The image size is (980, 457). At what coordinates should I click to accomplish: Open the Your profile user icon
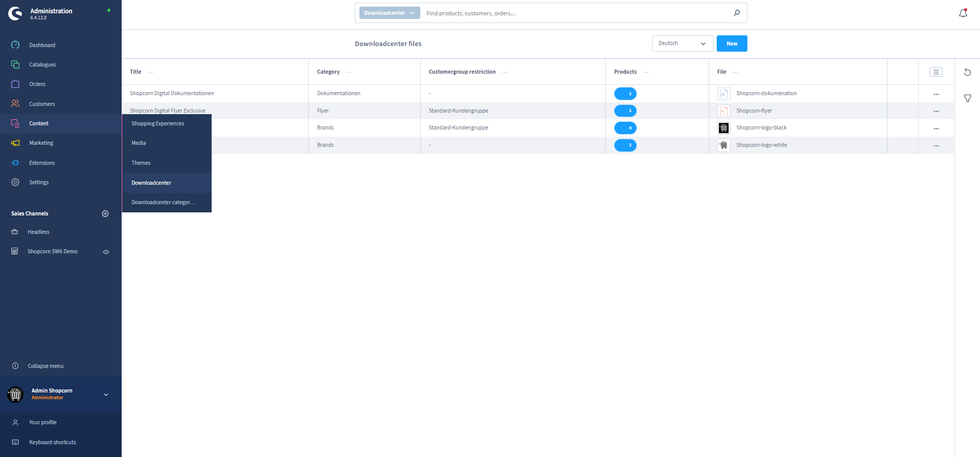click(x=15, y=422)
